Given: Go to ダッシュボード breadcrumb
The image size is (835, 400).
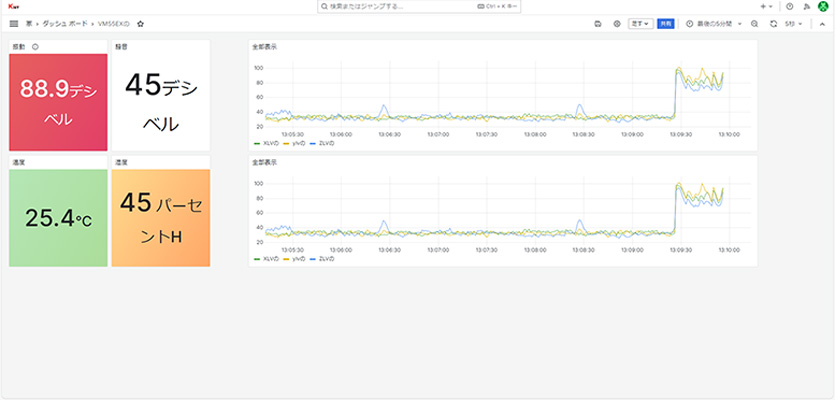Looking at the screenshot, I should coord(65,23).
